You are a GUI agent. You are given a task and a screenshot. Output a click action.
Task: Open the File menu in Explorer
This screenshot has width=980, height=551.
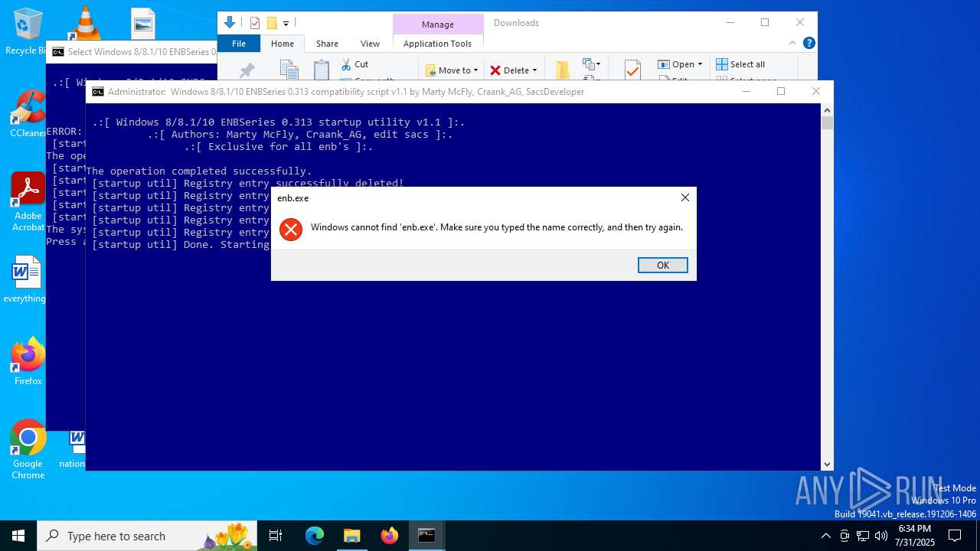pyautogui.click(x=239, y=44)
